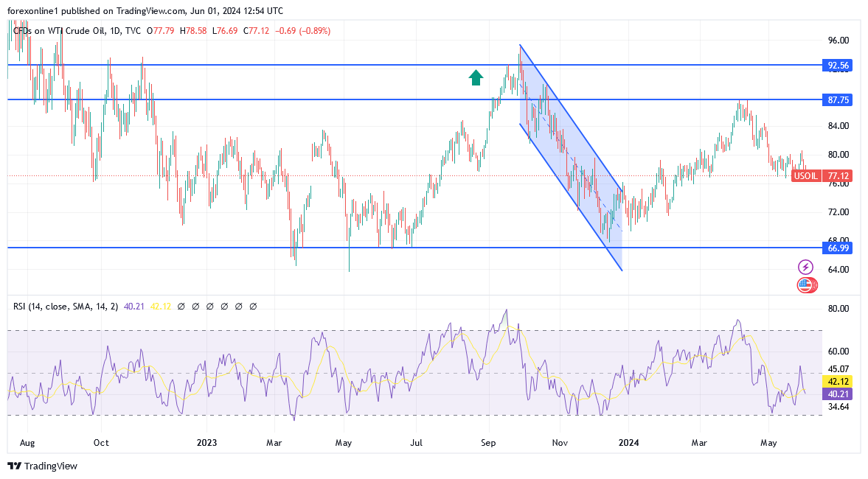Click the 80.00 level on price axis

839,155
